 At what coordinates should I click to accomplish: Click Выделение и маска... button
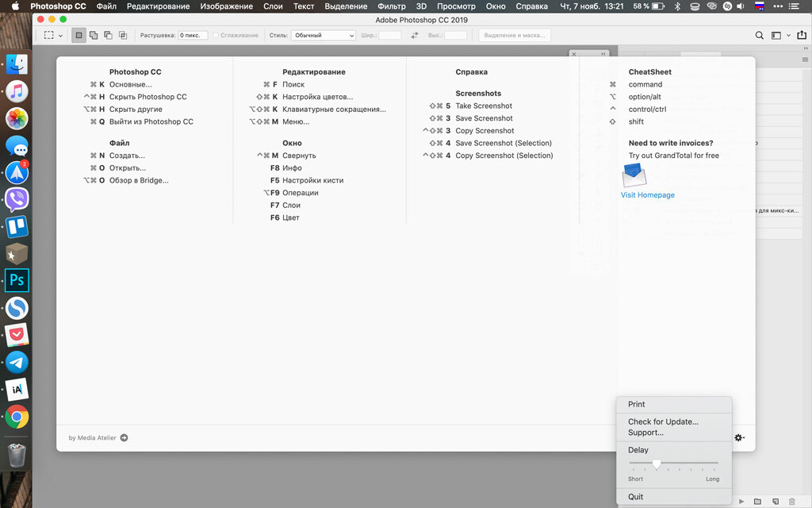(x=514, y=35)
